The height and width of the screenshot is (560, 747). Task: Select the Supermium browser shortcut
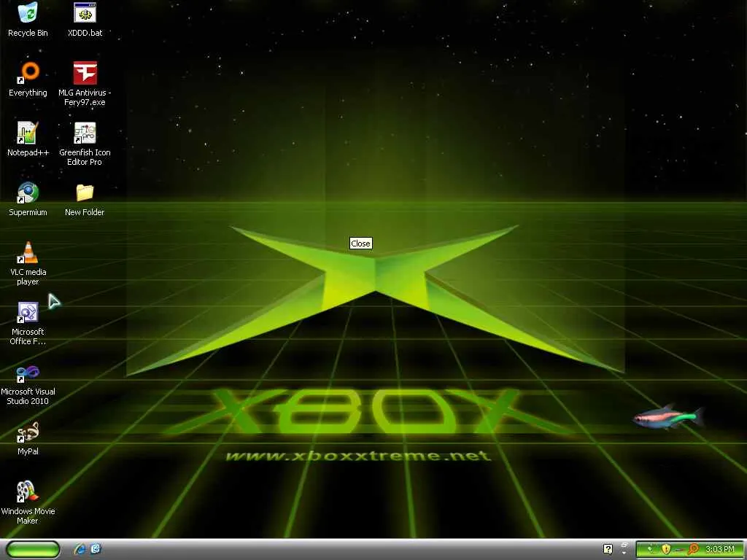[28, 192]
